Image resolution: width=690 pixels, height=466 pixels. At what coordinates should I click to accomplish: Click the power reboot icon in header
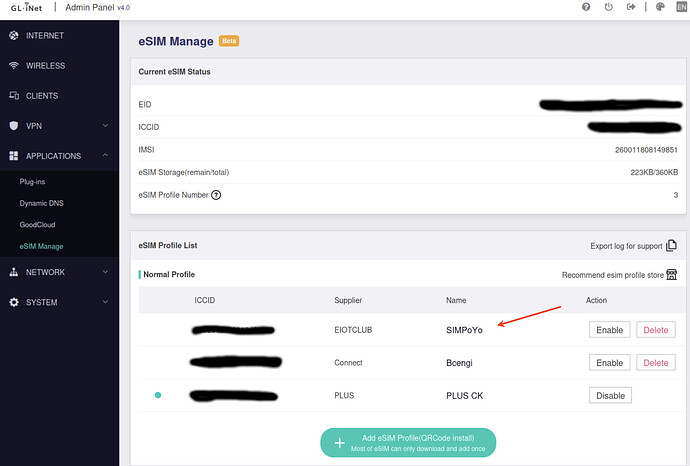608,7
